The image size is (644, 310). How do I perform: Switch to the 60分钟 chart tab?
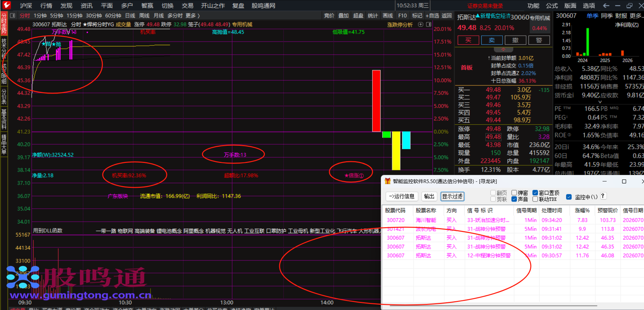pyautogui.click(x=113, y=15)
